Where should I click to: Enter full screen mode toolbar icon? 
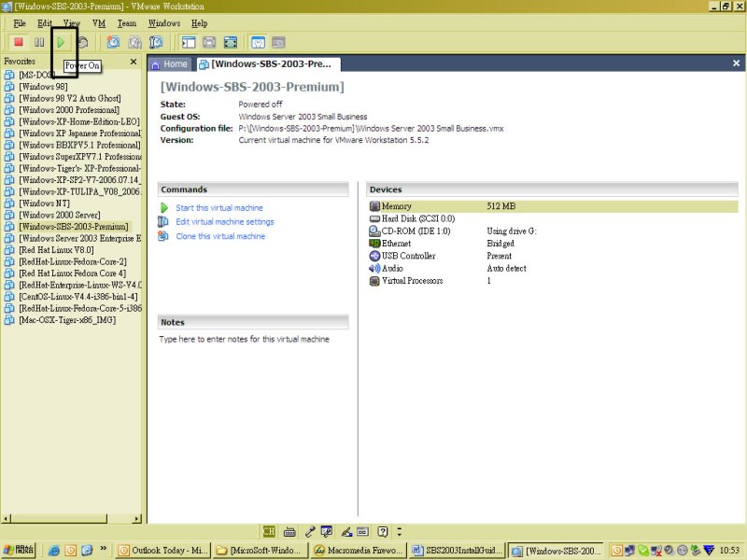[230, 42]
